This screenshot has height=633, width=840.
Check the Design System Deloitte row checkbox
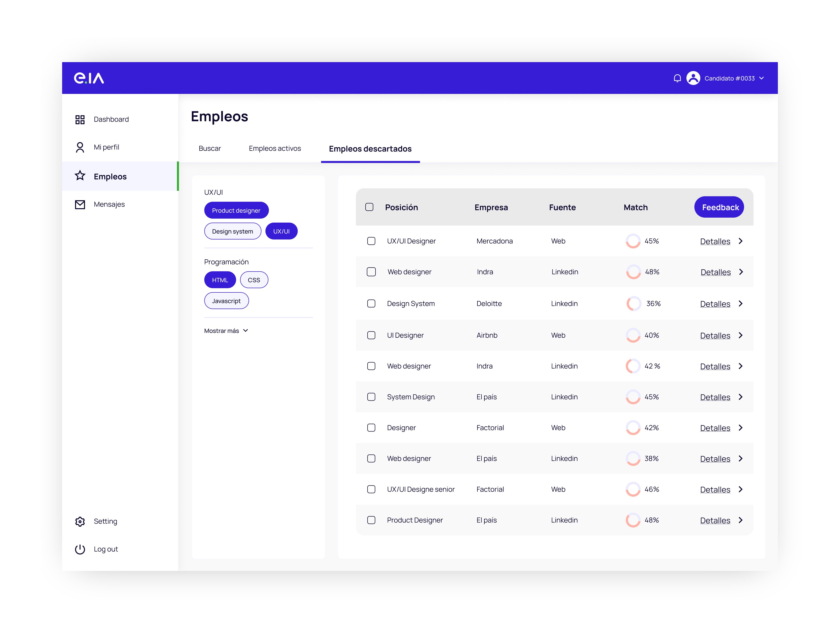coord(371,304)
